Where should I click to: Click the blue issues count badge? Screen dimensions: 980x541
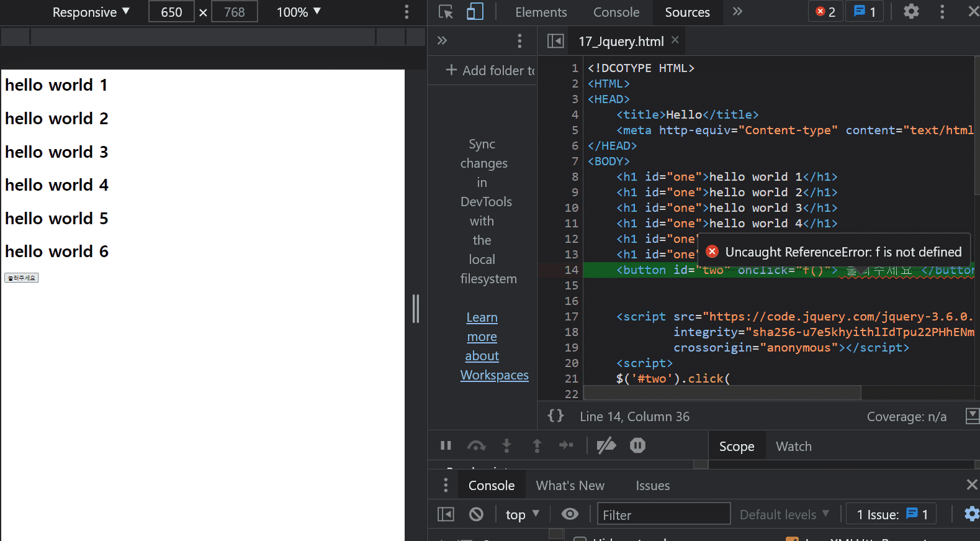point(865,12)
